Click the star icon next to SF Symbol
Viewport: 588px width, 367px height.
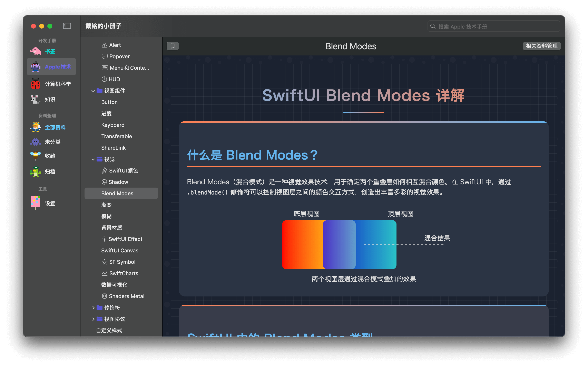click(105, 262)
